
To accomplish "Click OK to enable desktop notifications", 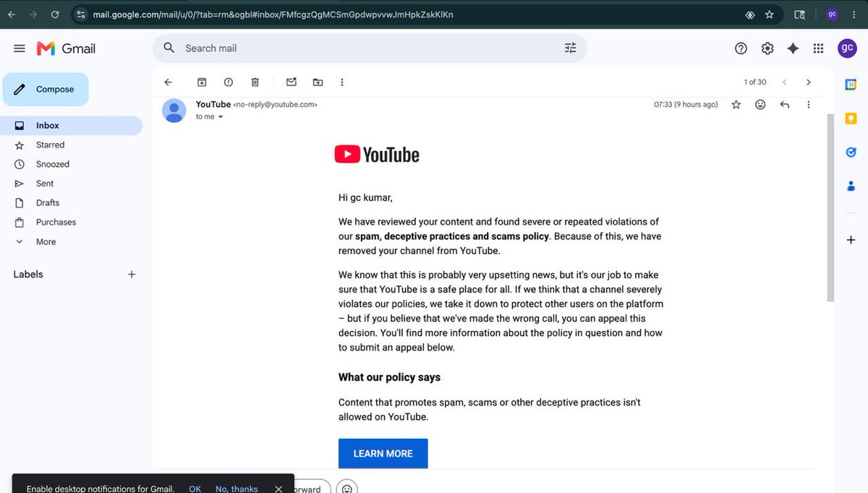I will pos(195,489).
